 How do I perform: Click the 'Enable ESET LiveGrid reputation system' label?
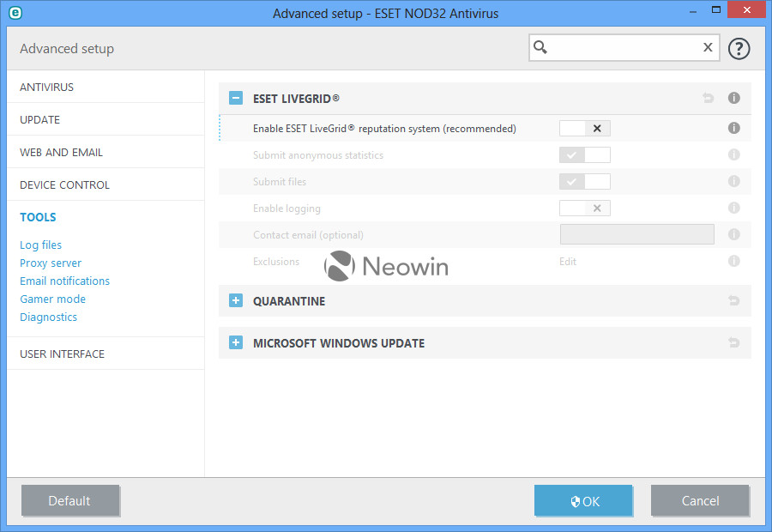click(384, 129)
